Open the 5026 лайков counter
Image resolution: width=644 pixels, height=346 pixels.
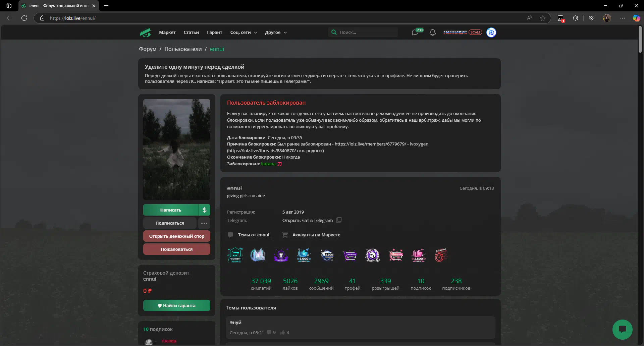click(x=290, y=284)
